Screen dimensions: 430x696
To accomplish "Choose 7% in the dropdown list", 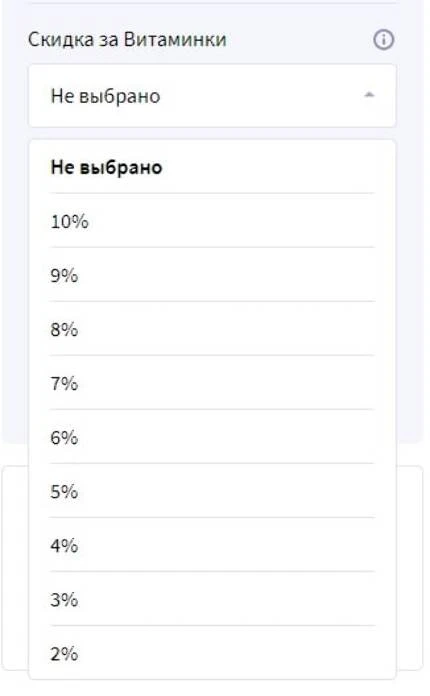I will [x=212, y=383].
